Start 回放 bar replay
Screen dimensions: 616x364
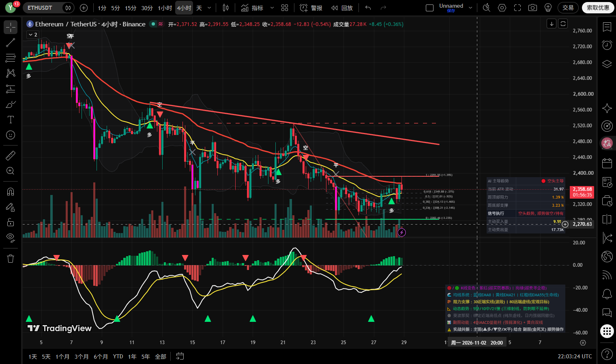342,8
